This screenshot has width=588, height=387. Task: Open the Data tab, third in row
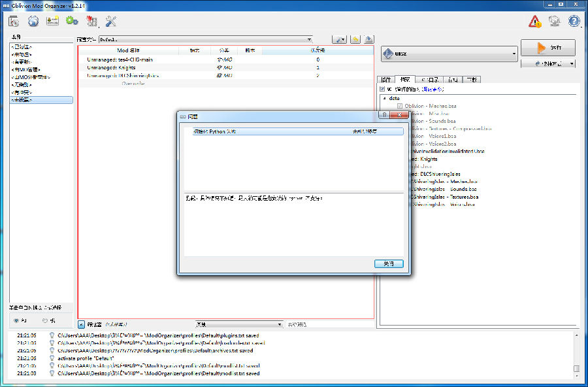(x=429, y=80)
